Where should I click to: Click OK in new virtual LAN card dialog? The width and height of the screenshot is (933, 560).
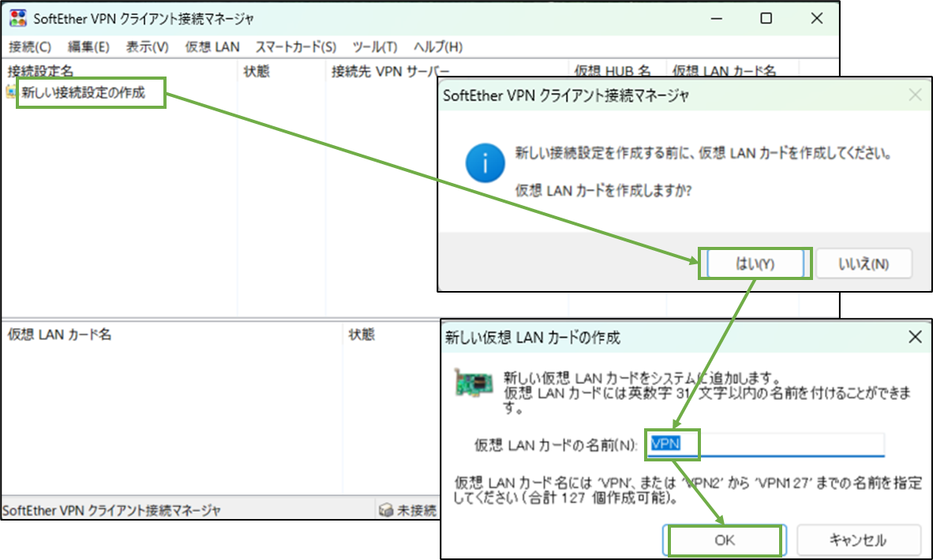(x=725, y=539)
